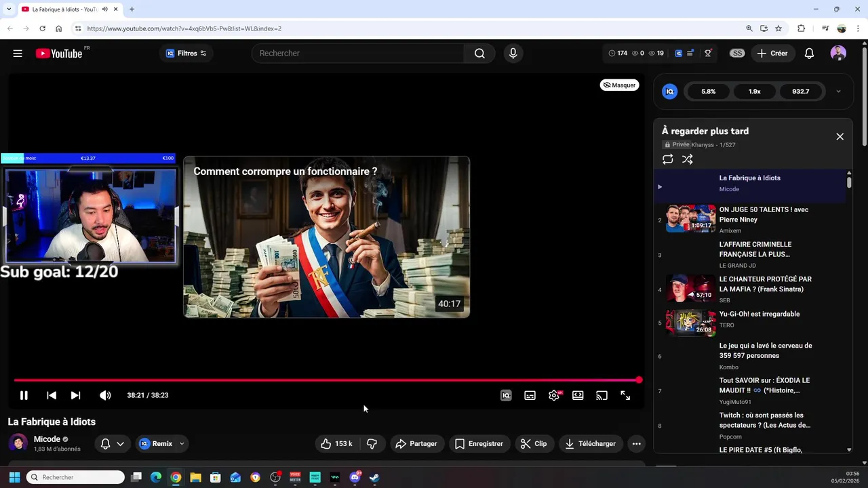The width and height of the screenshot is (868, 488).
Task: Dislike the video
Action: (x=372, y=444)
